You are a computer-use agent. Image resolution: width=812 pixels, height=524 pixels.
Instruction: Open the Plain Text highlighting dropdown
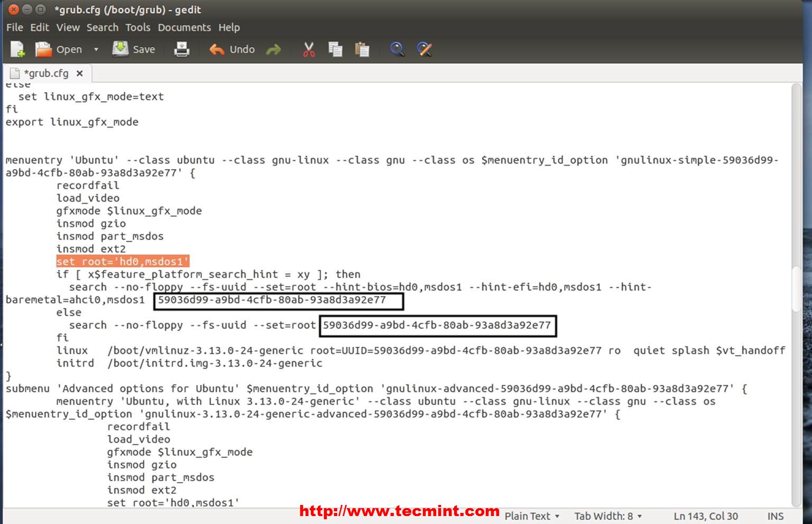530,516
